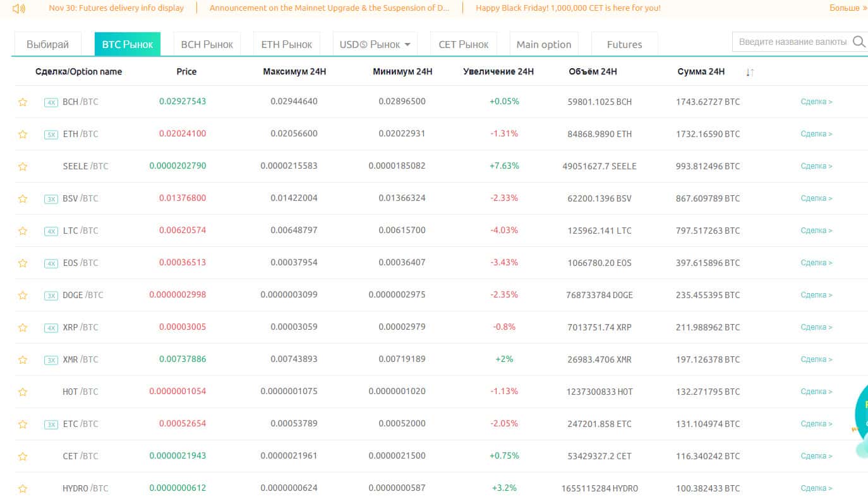This screenshot has height=499, width=868.
Task: Click the 4X leverage badge on BCH/BTC
Action: [x=51, y=102]
